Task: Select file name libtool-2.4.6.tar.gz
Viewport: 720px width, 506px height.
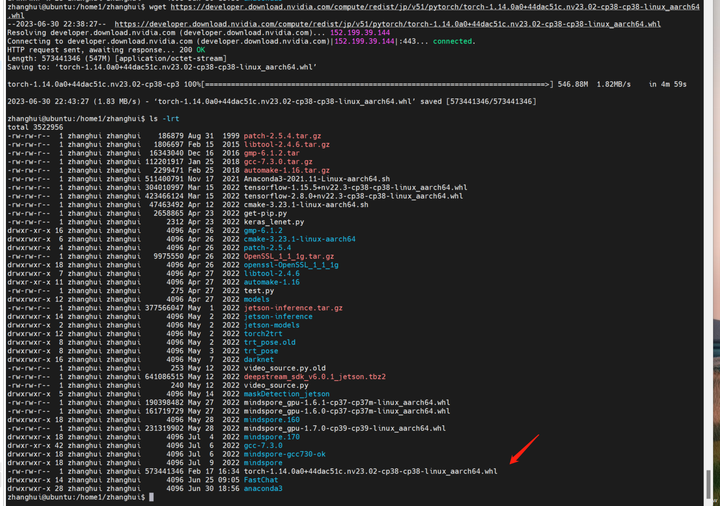Action: coord(287,145)
